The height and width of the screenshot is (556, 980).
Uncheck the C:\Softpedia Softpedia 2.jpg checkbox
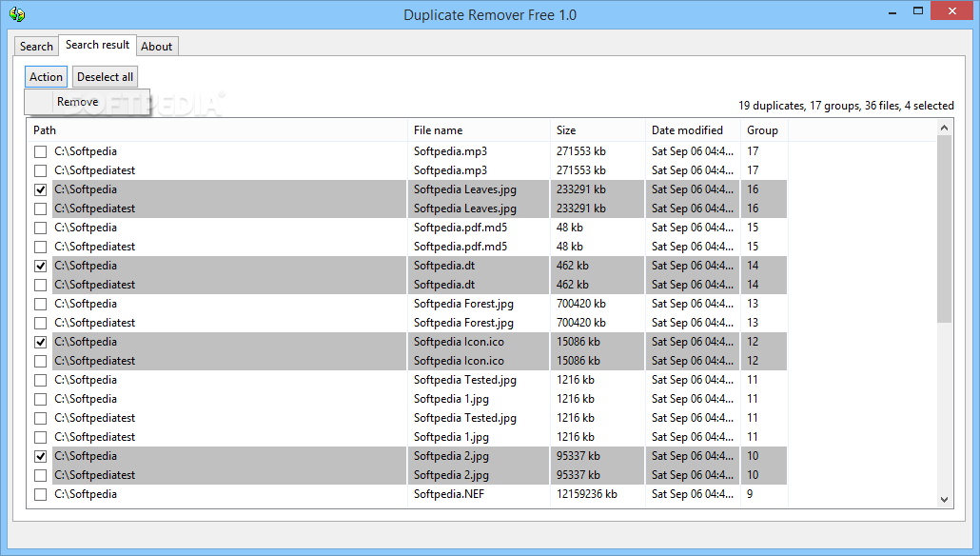tap(41, 457)
